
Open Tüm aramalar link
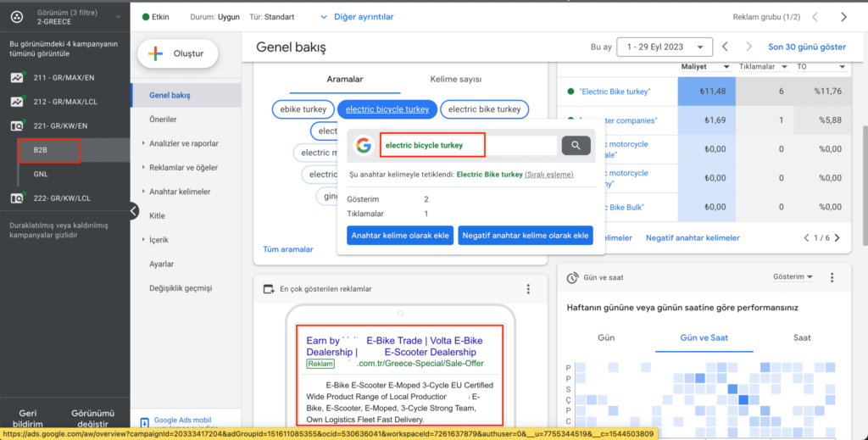(288, 249)
